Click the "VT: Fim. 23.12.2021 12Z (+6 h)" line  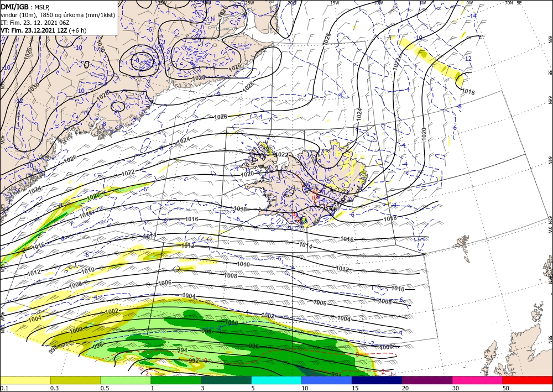click(x=43, y=30)
